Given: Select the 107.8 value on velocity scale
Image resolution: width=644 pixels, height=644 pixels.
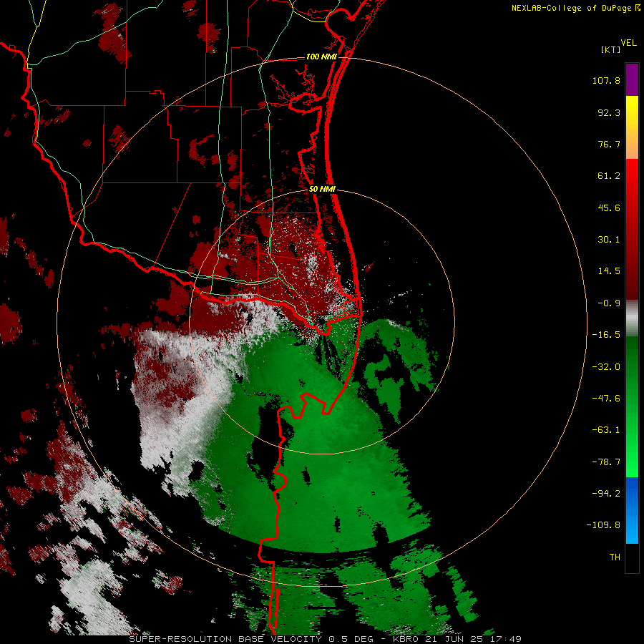Looking at the screenshot, I should pos(606,80).
